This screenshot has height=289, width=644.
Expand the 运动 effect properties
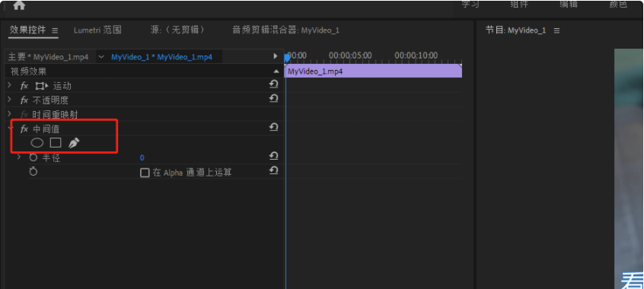[x=10, y=85]
